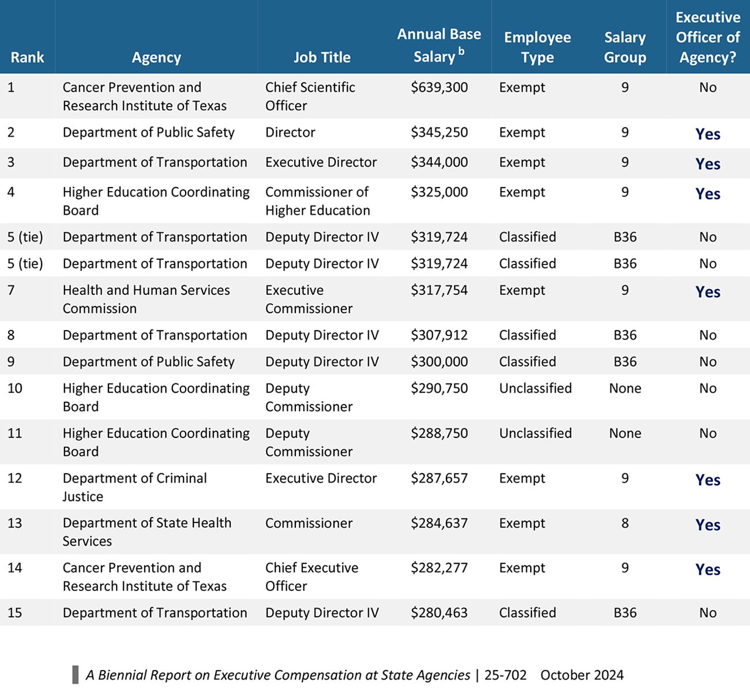
Task: Click the Department of State Health Services cell
Action: pyautogui.click(x=147, y=532)
